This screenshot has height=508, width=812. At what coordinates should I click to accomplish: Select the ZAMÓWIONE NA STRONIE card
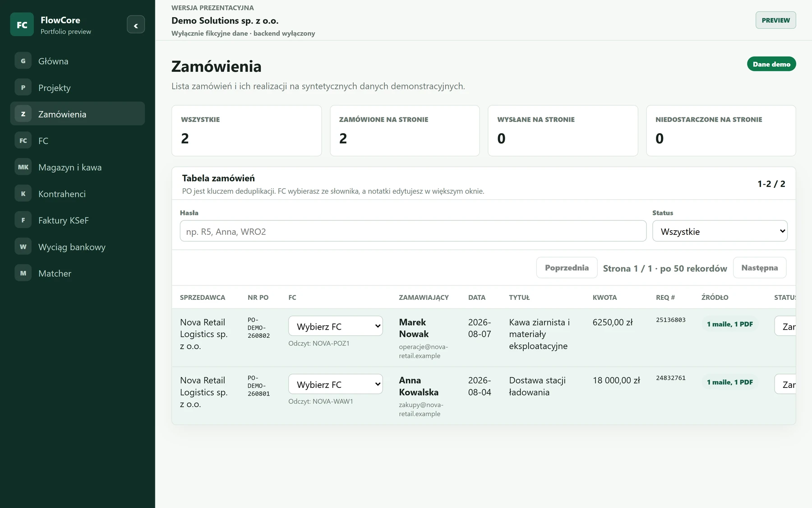point(405,130)
